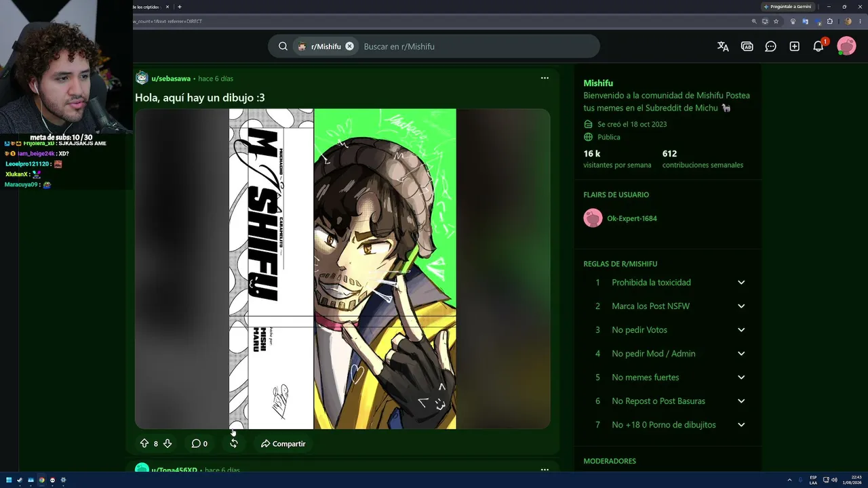Click the Se creó el 18 oct 2023 text

[x=632, y=125]
